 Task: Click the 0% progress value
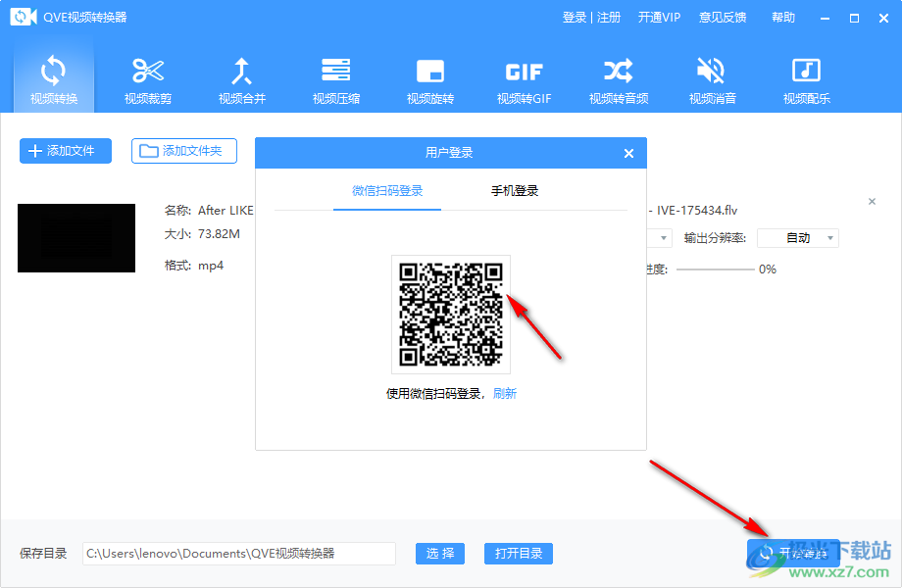point(768,269)
